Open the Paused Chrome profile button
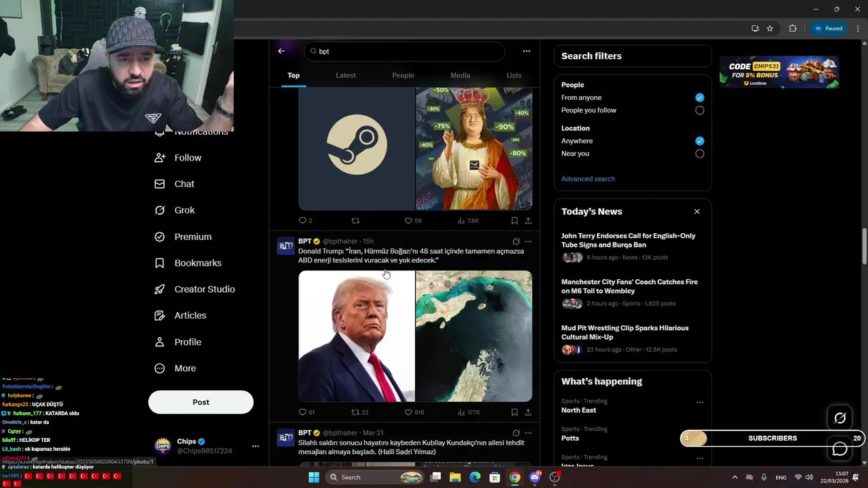Screen dimensions: 868x488 pos(828,28)
